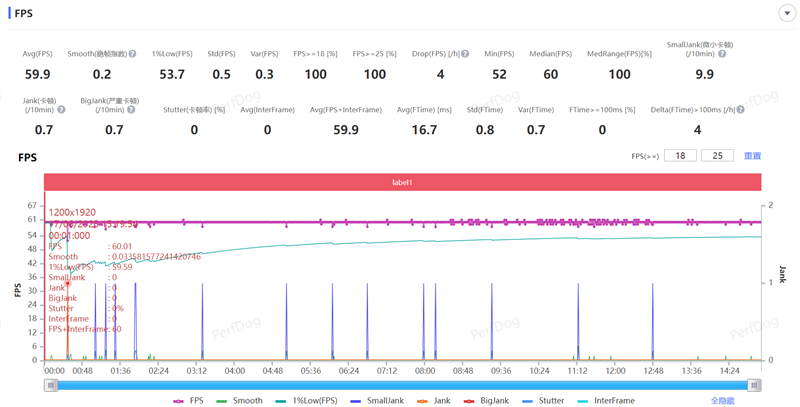
Task: Click help icon beside BigJank metric
Action: click(132, 110)
